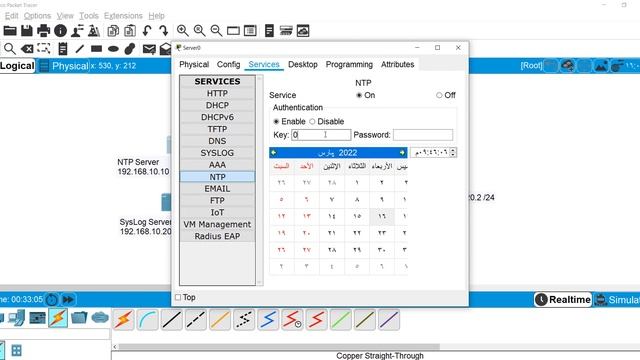Switch to Physical workspace view
This screenshot has width=640, height=360.
click(64, 66)
